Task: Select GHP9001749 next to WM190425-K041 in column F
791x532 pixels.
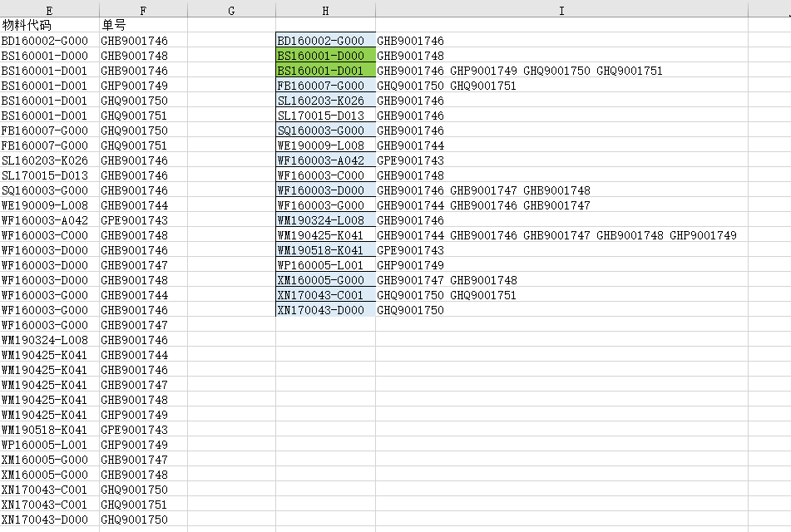Action: coord(143,415)
